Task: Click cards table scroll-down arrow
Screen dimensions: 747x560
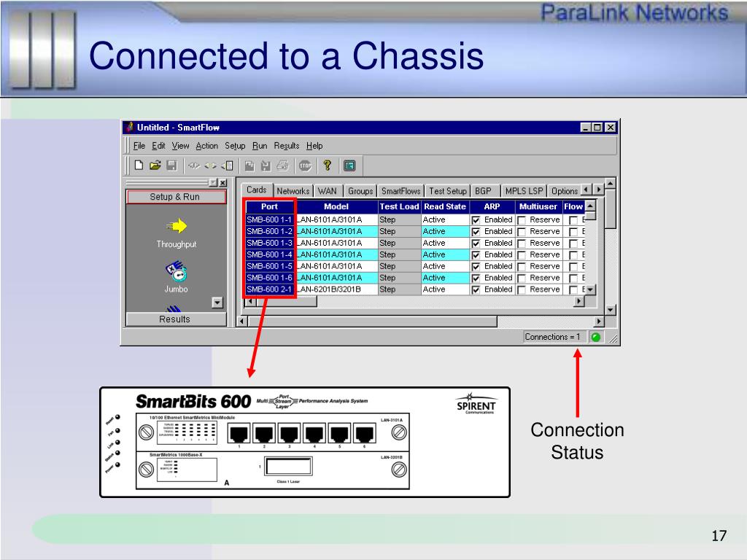Action: pyautogui.click(x=590, y=289)
